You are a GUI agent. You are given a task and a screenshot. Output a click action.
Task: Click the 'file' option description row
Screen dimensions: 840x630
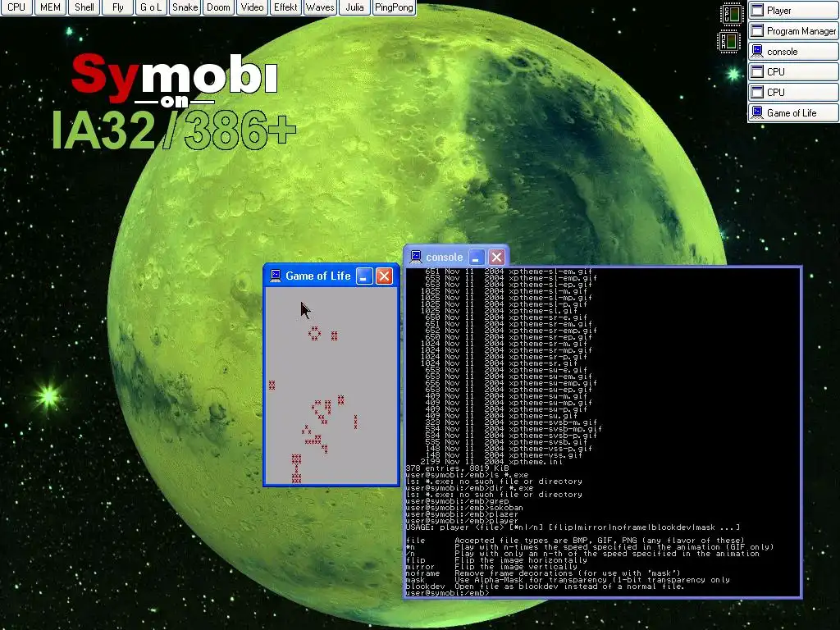tap(575, 541)
